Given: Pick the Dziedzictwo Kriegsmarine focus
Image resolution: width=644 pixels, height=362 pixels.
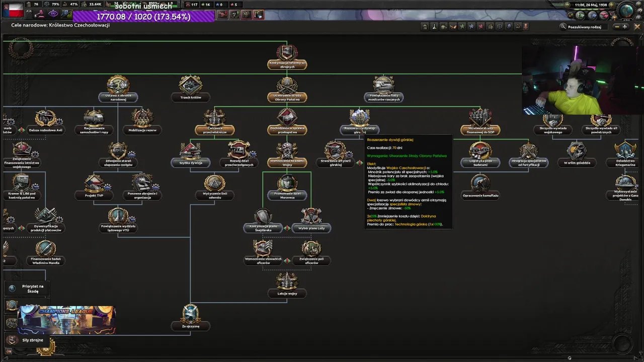Looking at the screenshot, I should pos(625,155).
